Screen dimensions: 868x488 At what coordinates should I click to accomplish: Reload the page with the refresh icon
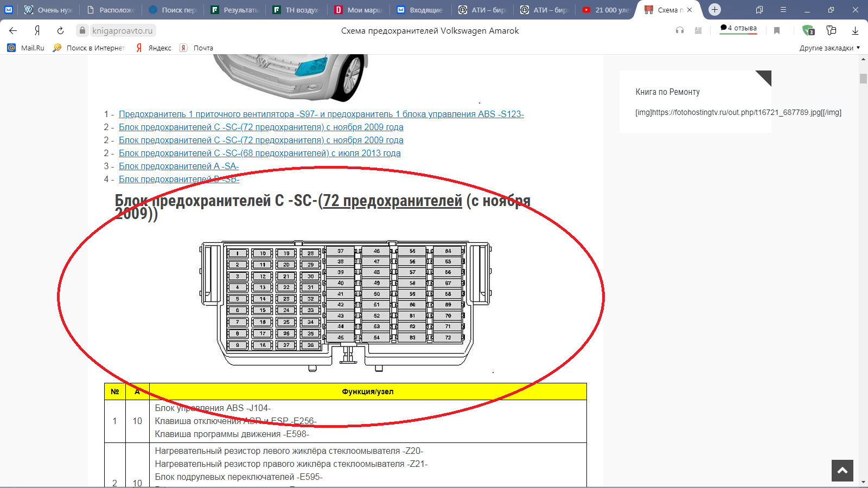(60, 31)
